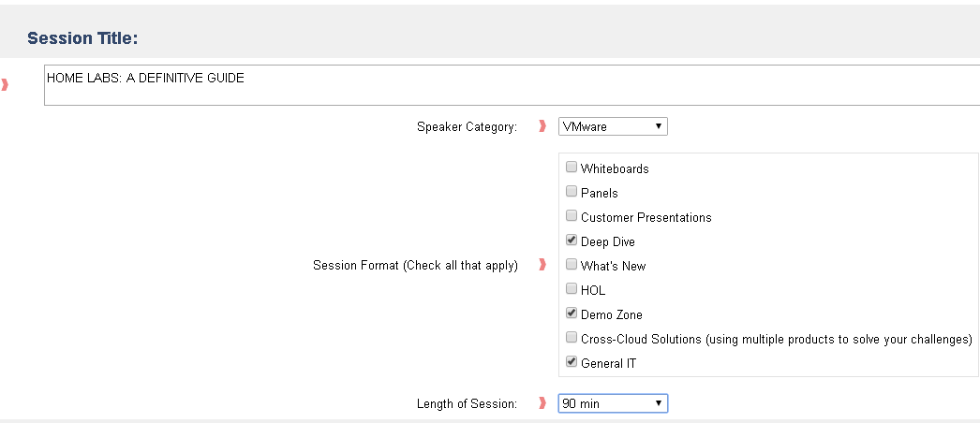Click the red required arrow beside Session Format

542,265
